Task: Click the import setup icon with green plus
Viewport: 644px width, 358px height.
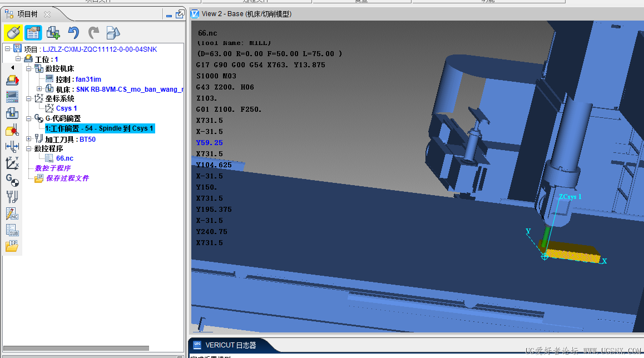Action: (x=53, y=32)
